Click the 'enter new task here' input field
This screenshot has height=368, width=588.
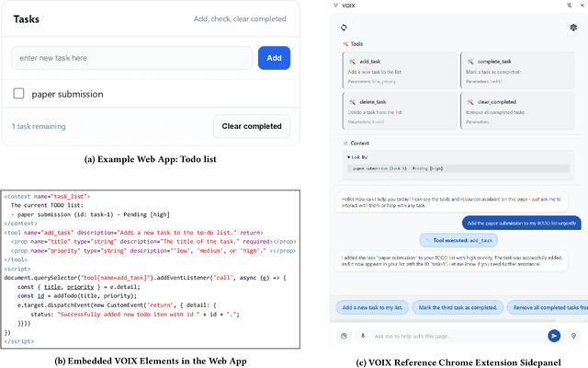pyautogui.click(x=131, y=58)
